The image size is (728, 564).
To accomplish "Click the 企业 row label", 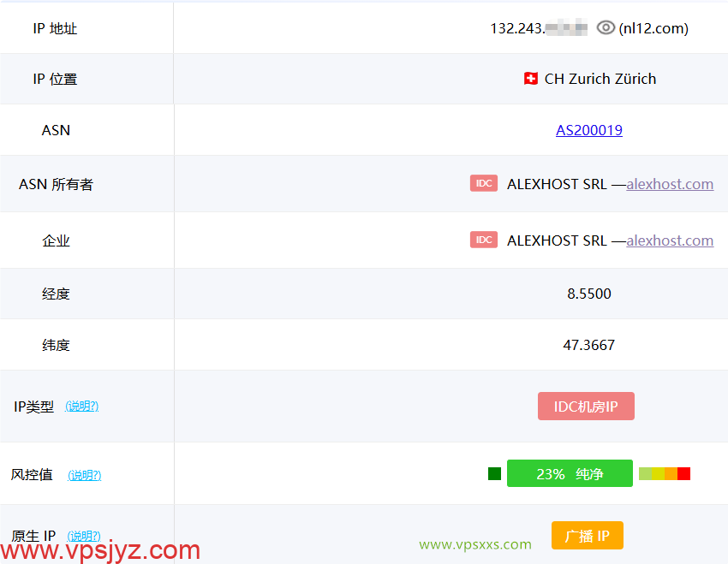I will pos(56,240).
